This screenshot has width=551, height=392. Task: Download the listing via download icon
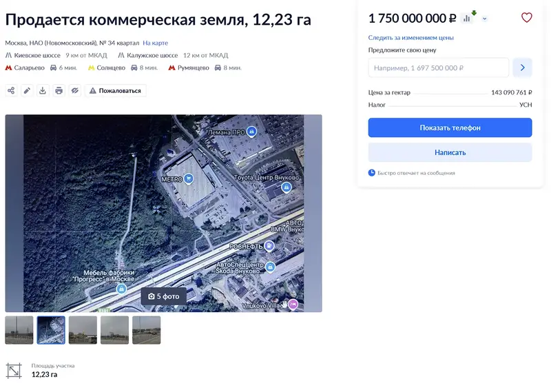click(x=43, y=91)
